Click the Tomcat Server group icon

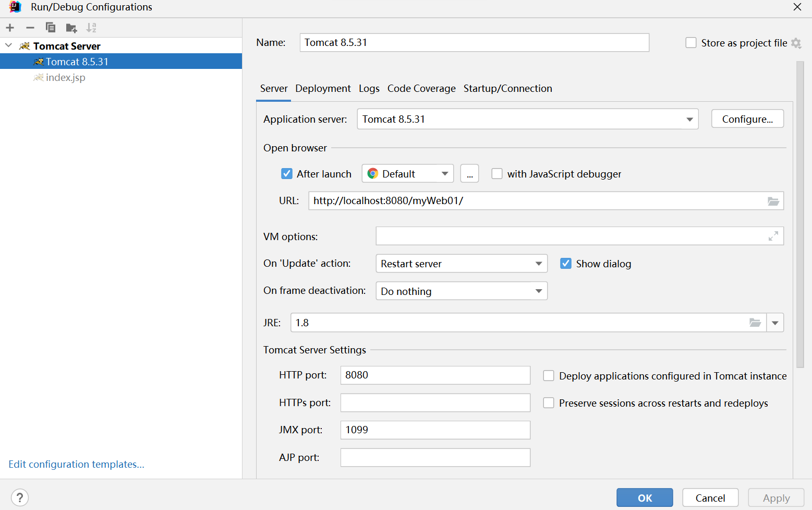click(x=24, y=46)
